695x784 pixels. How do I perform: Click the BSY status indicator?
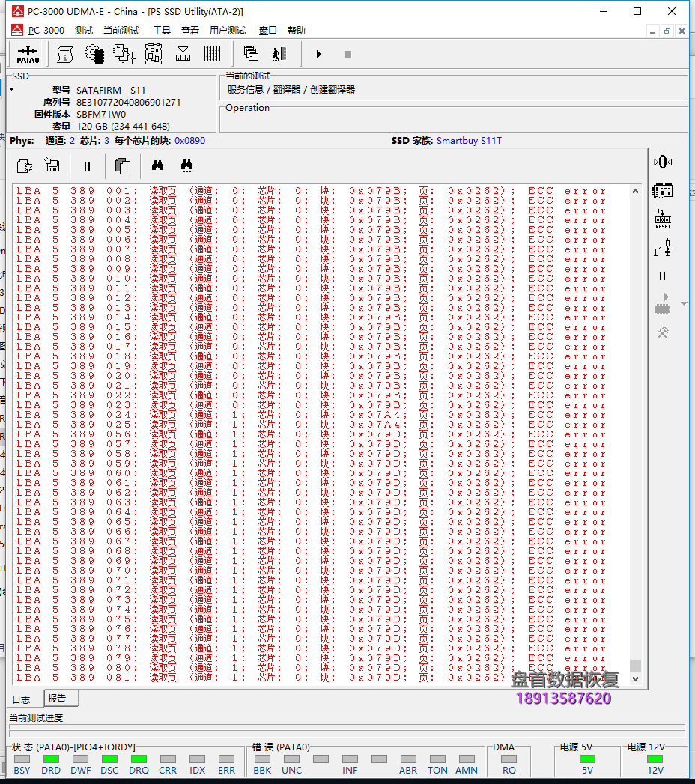[22, 759]
